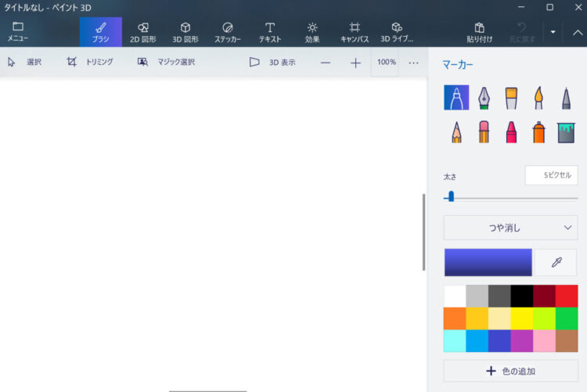This screenshot has width=587, height=392.
Task: Choose the bright red color swatch
Action: 567,297
